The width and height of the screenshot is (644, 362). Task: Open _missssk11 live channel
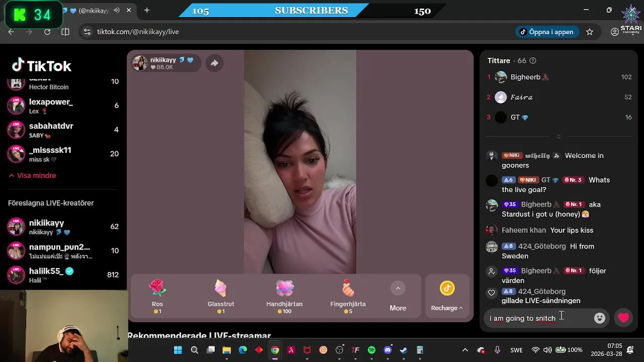(x=63, y=154)
